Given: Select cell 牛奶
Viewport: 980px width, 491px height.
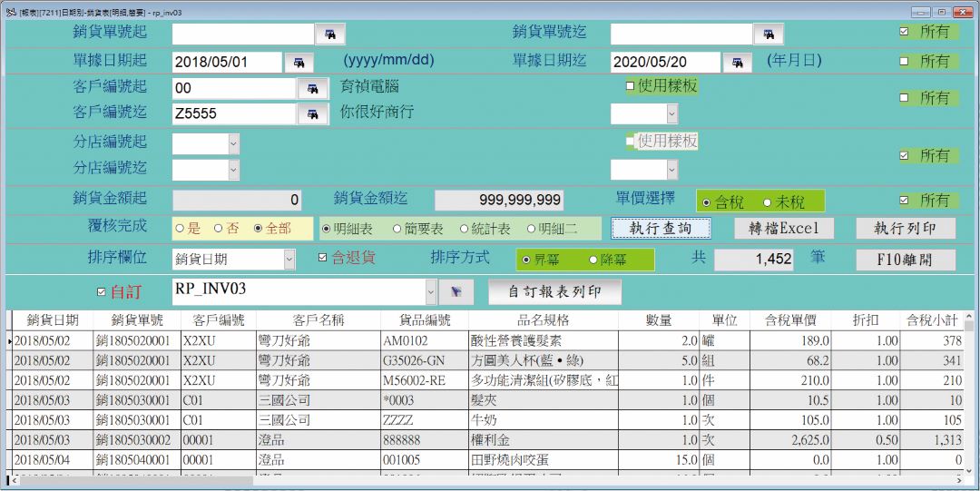Looking at the screenshot, I should click(544, 420).
